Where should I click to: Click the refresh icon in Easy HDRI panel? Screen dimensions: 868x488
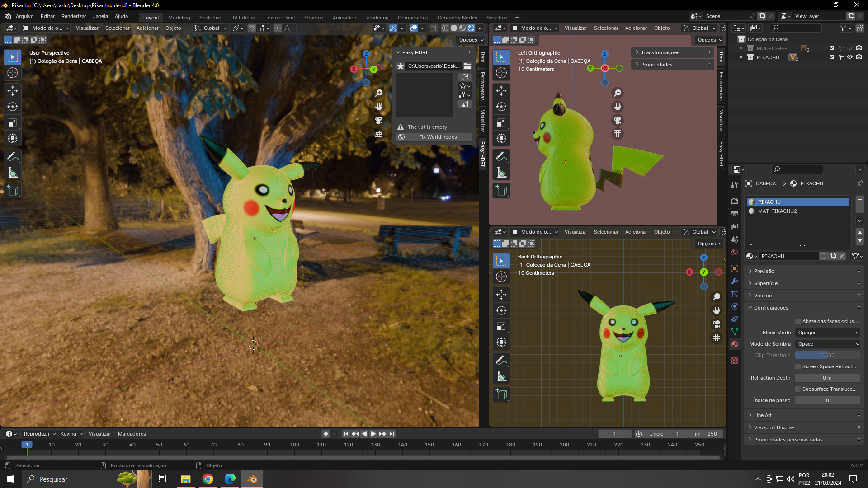(x=464, y=77)
